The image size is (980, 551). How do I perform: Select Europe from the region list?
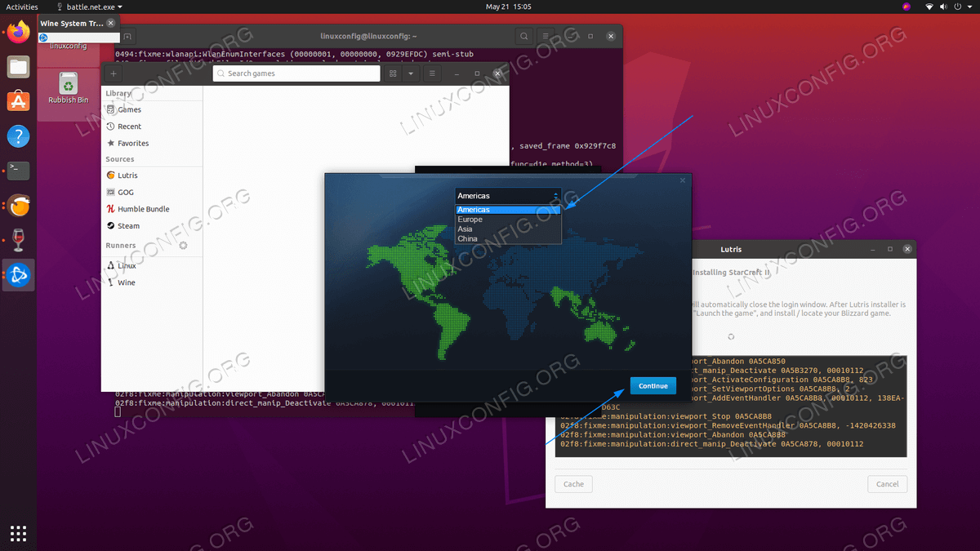pos(470,220)
